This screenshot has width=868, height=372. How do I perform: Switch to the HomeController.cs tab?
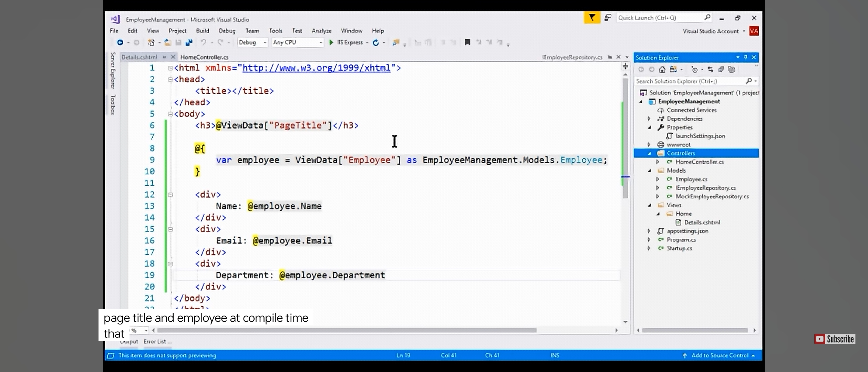pyautogui.click(x=204, y=57)
